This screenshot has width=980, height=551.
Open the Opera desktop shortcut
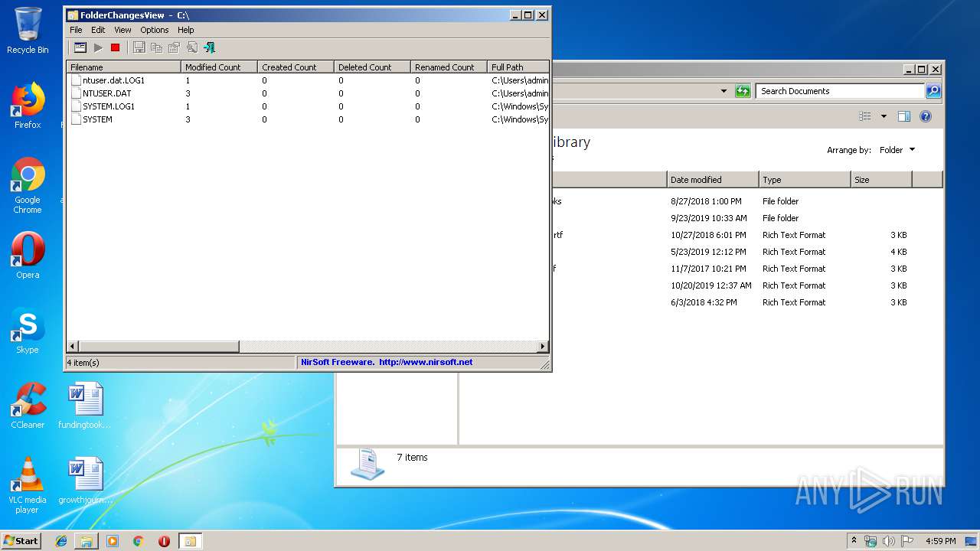(x=28, y=256)
